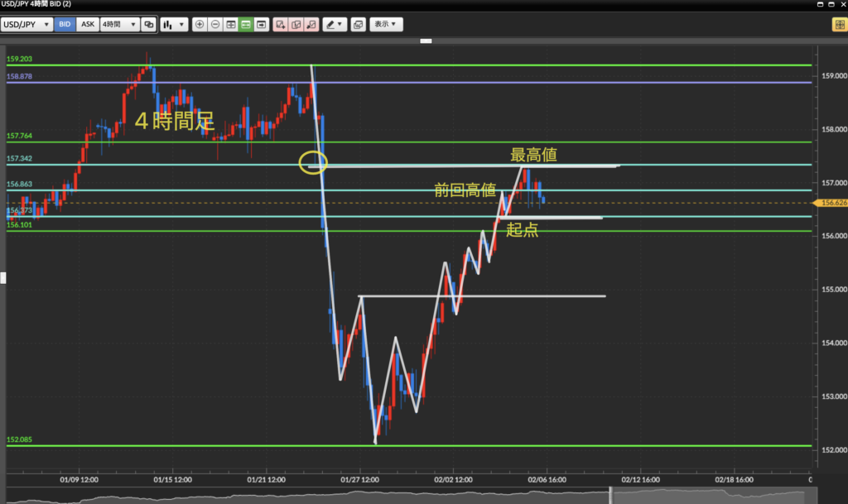
Task: Switch price display to ASK
Action: [x=87, y=25]
